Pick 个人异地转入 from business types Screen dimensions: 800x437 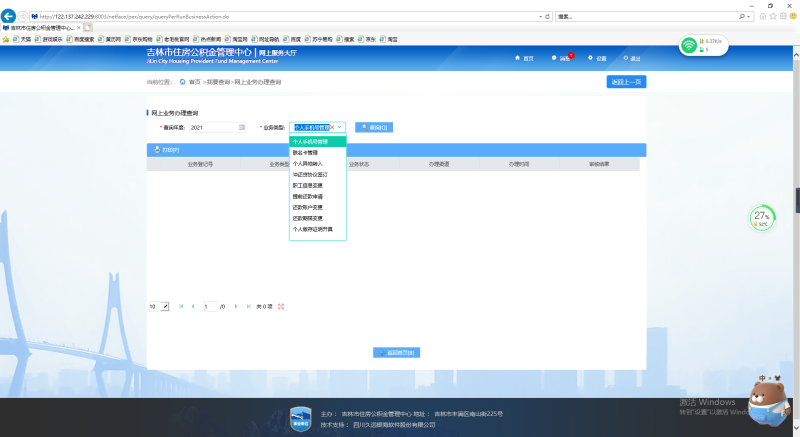307,163
